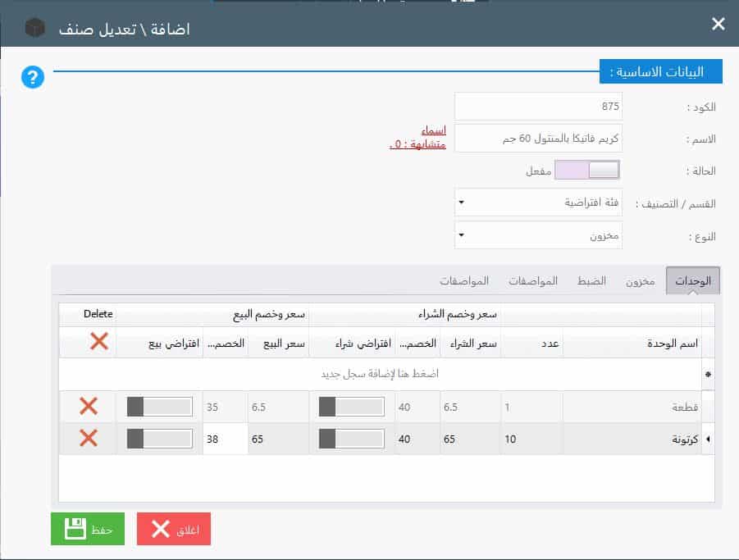Delete the كرتونة unit row
739x560 pixels.
pos(89,438)
